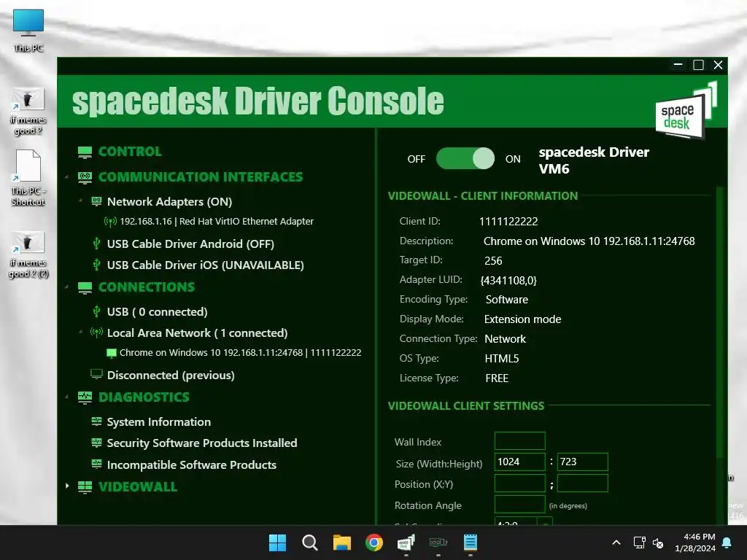The image size is (747, 560).
Task: Click the height field showing 723
Action: point(583,462)
